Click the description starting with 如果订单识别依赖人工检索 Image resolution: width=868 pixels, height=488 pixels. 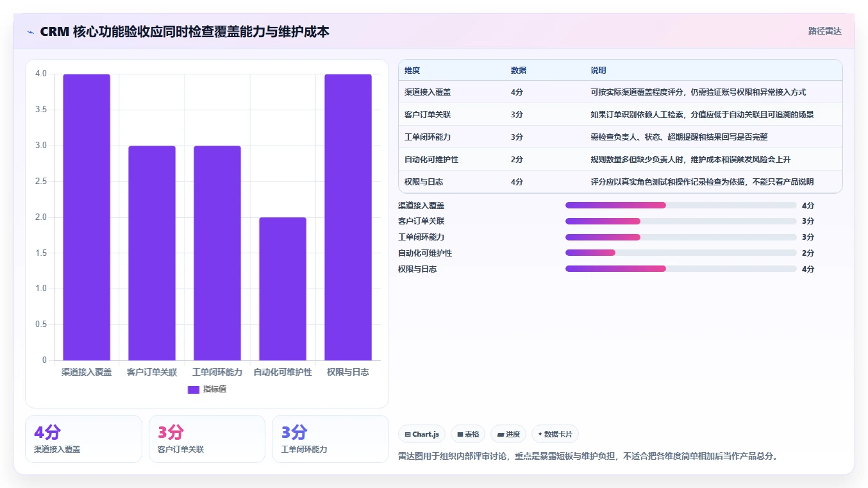pyautogui.click(x=703, y=115)
